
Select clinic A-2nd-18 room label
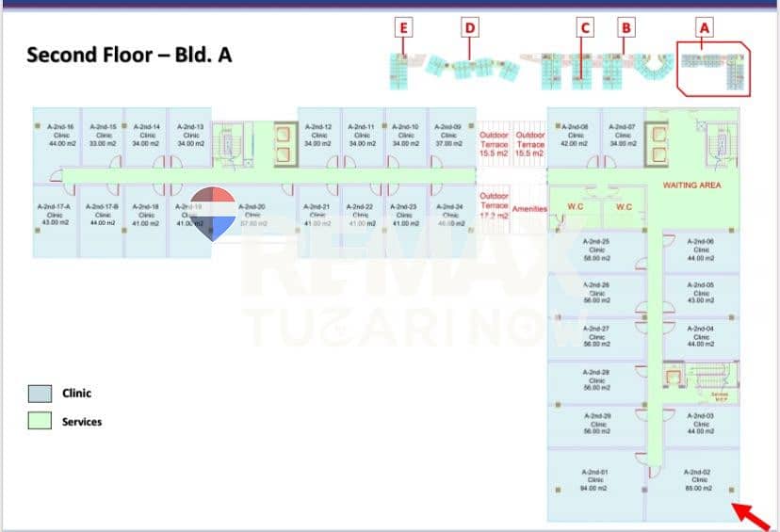146,215
